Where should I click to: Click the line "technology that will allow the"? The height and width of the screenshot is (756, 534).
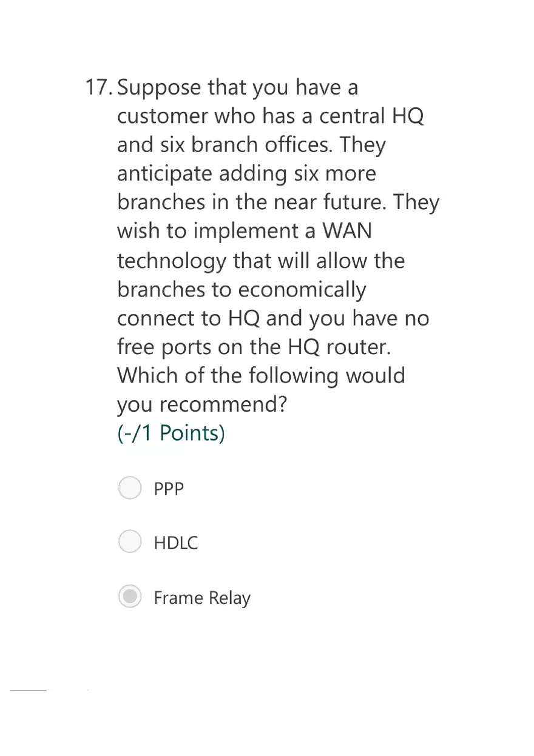261,261
